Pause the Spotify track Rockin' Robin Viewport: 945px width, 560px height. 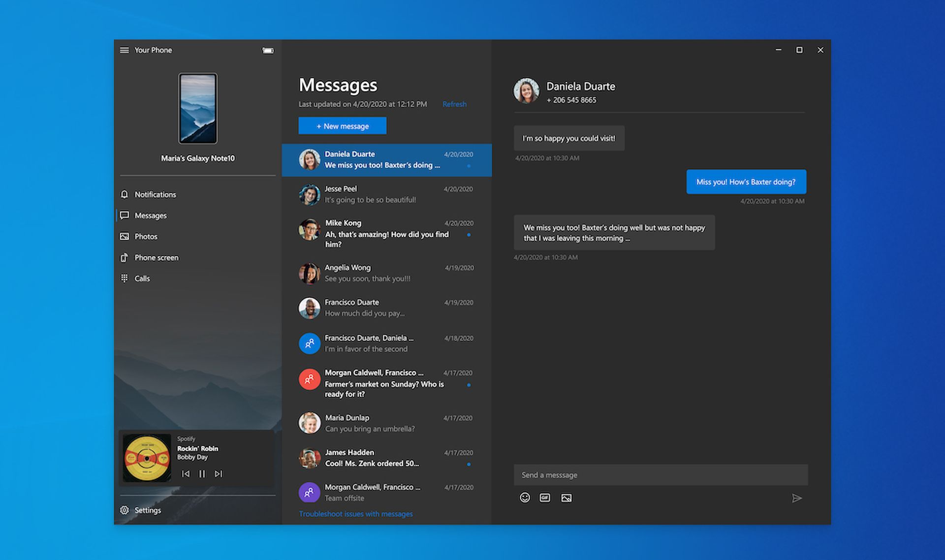pyautogui.click(x=202, y=474)
